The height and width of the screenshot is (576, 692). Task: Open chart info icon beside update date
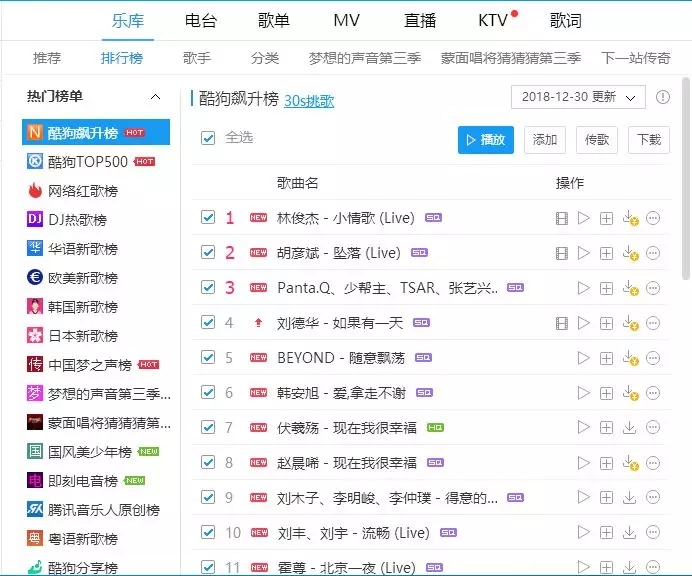click(662, 97)
